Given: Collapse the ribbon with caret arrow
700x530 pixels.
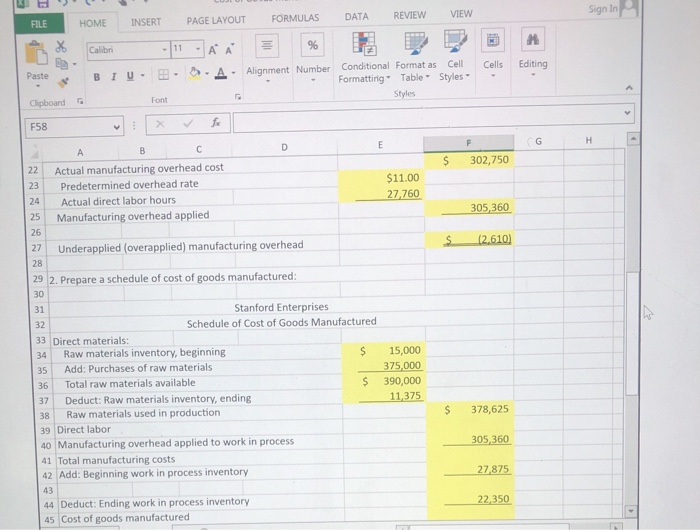Looking at the screenshot, I should tap(629, 88).
